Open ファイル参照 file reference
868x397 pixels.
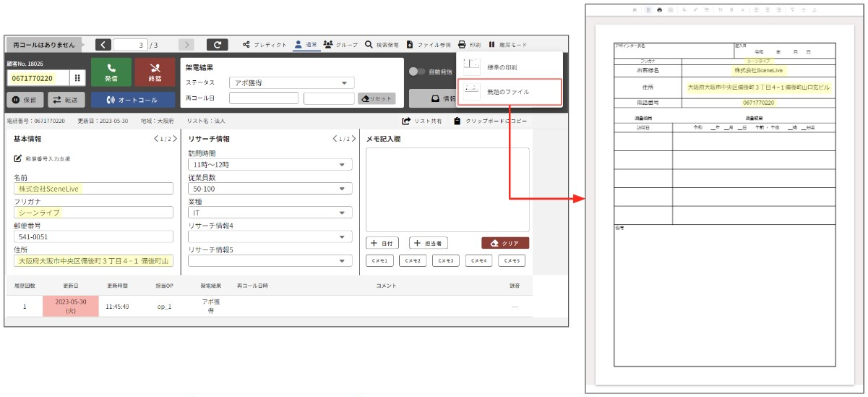coord(429,45)
